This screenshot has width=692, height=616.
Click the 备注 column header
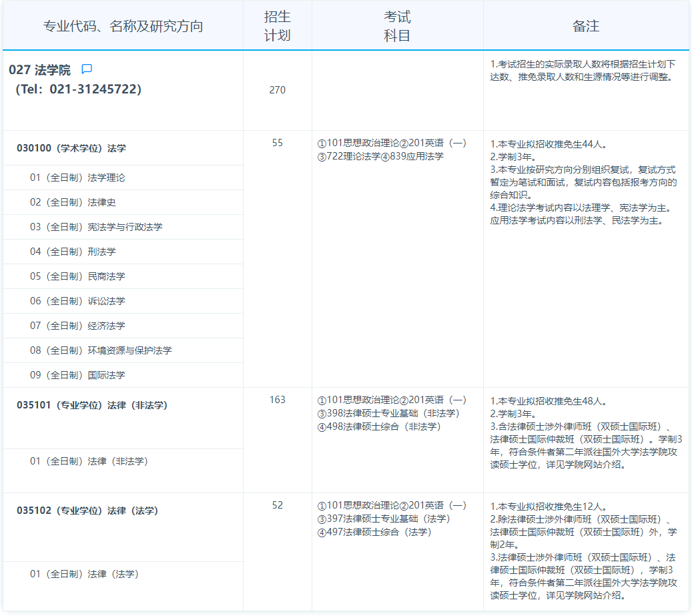click(586, 26)
